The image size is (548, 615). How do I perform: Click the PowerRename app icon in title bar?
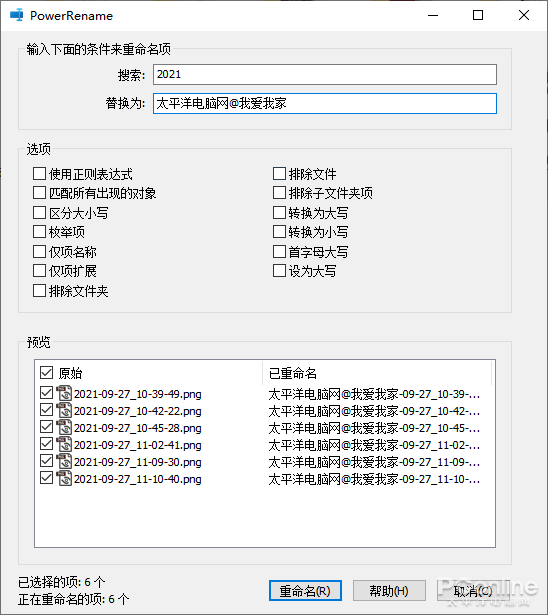(16, 15)
